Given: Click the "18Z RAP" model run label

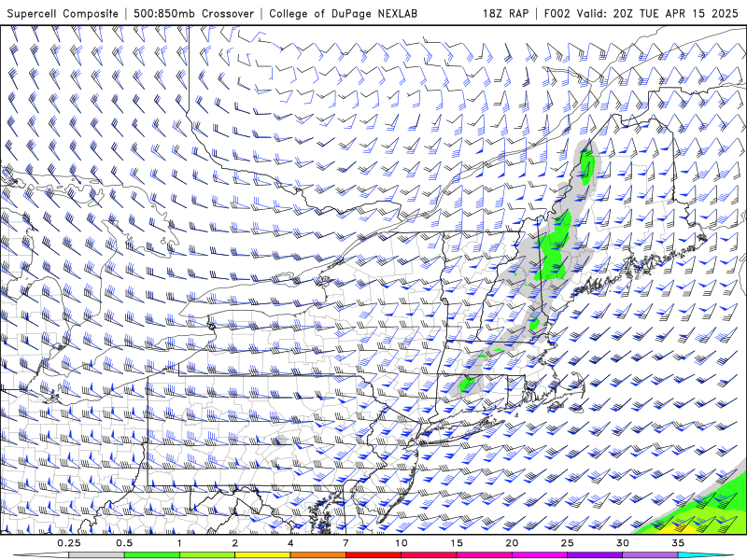Looking at the screenshot, I should click(x=505, y=13).
